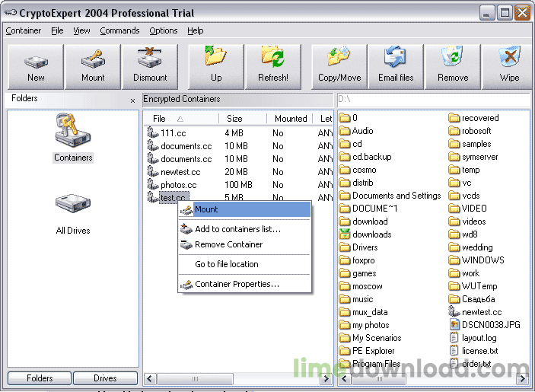
Task: Open the View menu
Action: 81,30
